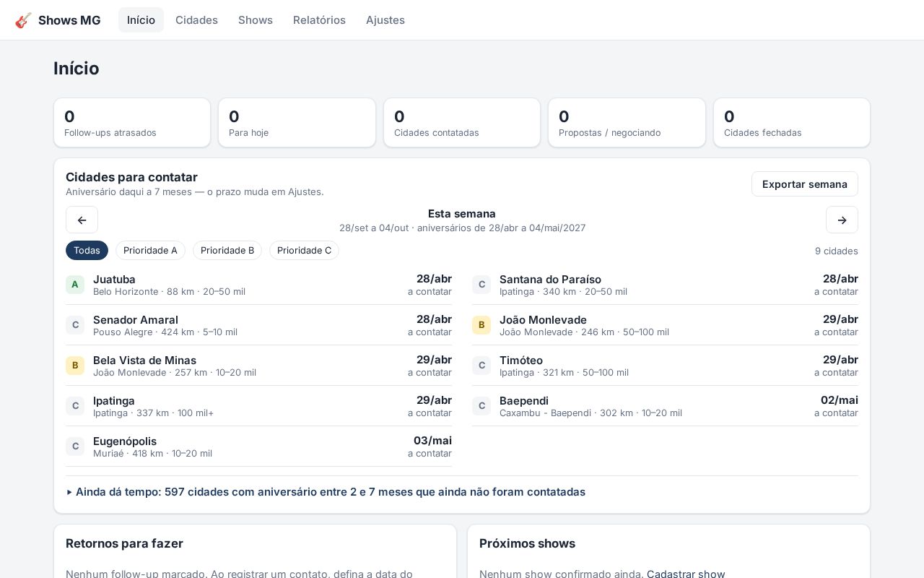Click Bela Vista de Minas priority B badge
This screenshot has width=924, height=578.
75,366
